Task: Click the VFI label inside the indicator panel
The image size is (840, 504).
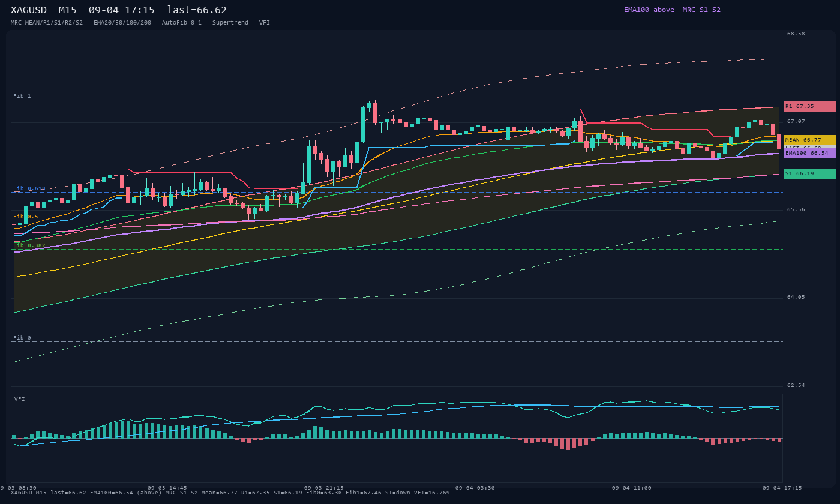Action: (20, 399)
